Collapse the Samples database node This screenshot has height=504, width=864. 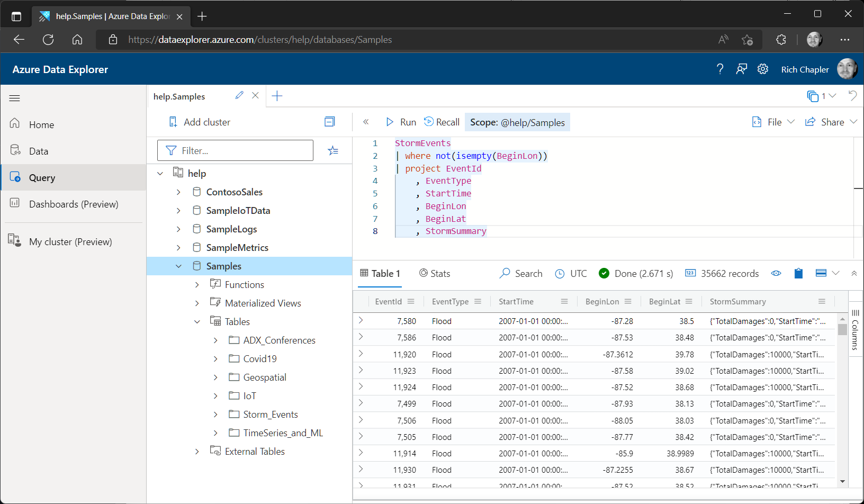tap(179, 266)
